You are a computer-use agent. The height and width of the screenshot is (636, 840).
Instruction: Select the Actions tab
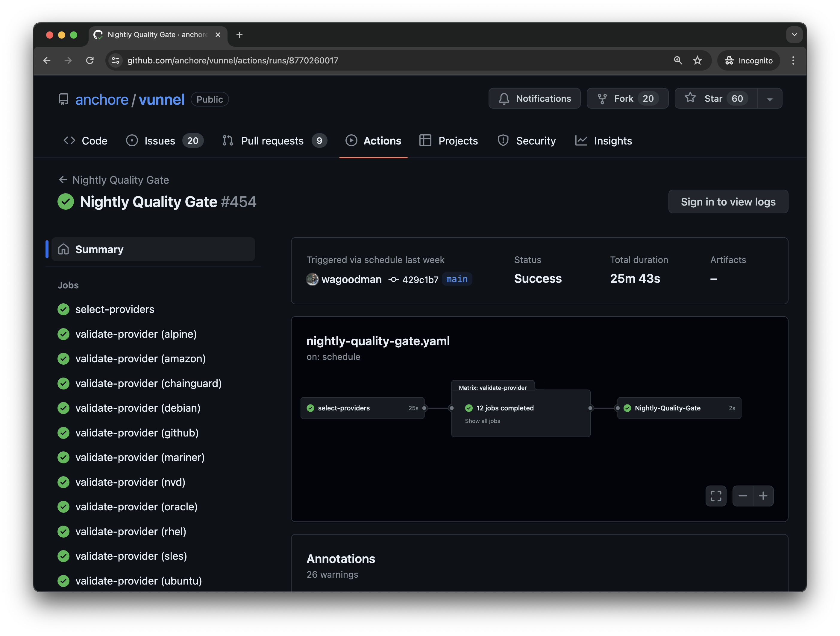(x=373, y=141)
